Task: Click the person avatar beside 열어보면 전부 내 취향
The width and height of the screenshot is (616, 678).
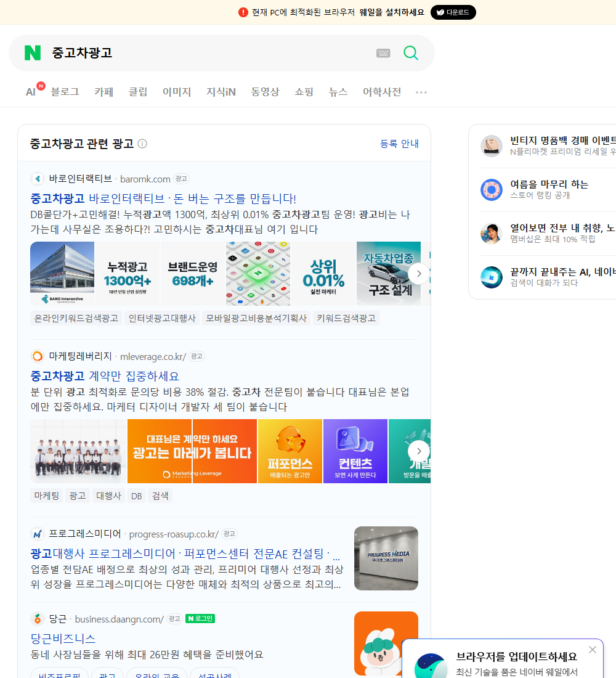Action: point(492,234)
